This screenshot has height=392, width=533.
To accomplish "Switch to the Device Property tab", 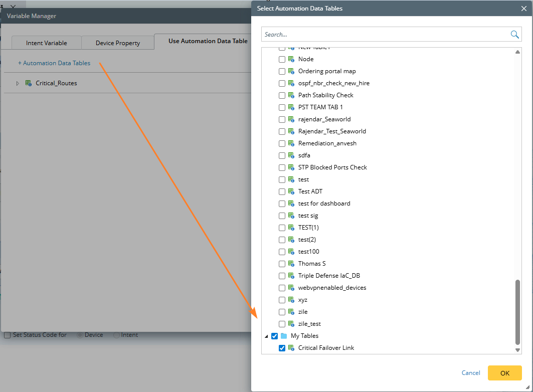I will coord(118,43).
